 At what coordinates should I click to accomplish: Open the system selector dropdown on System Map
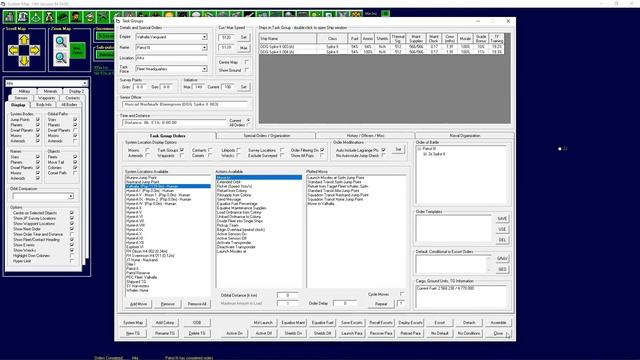click(x=84, y=83)
